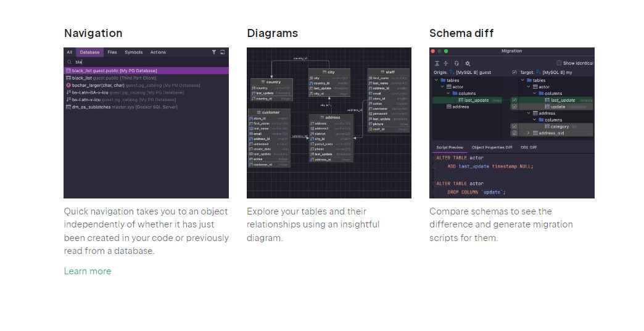Click the table icon beside dm_os_sublatches
Screen dimensions: 644x331
pos(68,107)
